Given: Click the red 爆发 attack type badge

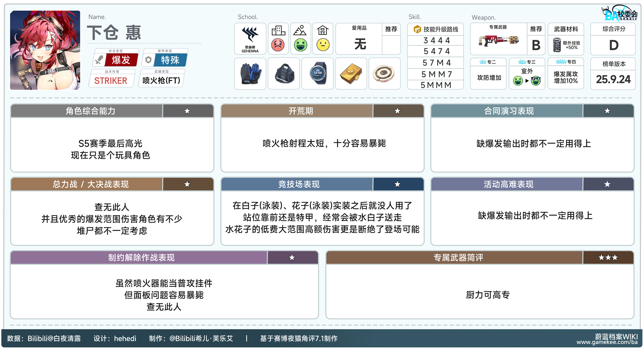Looking at the screenshot, I should pos(121,60).
